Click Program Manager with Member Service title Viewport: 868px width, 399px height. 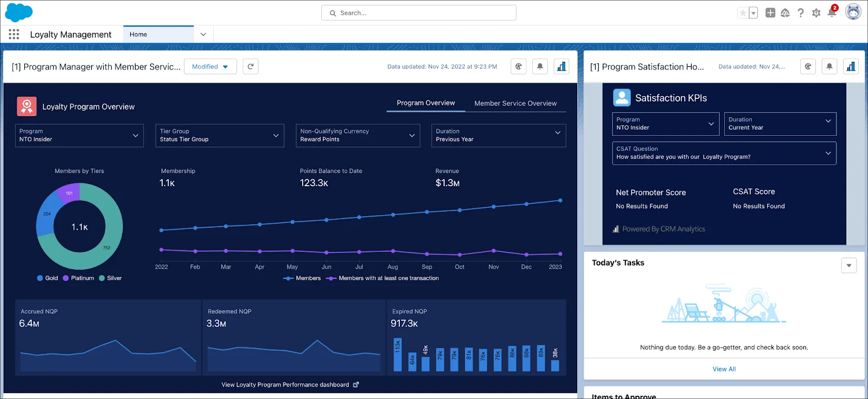[96, 67]
